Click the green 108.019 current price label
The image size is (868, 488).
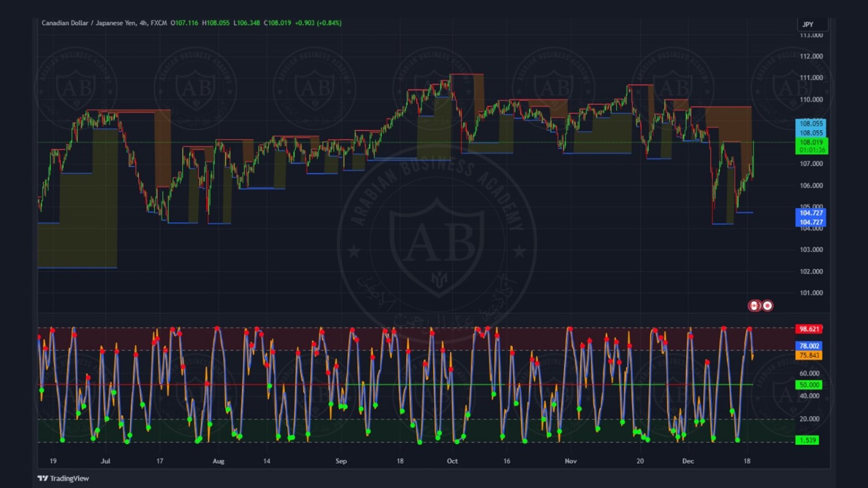[811, 142]
